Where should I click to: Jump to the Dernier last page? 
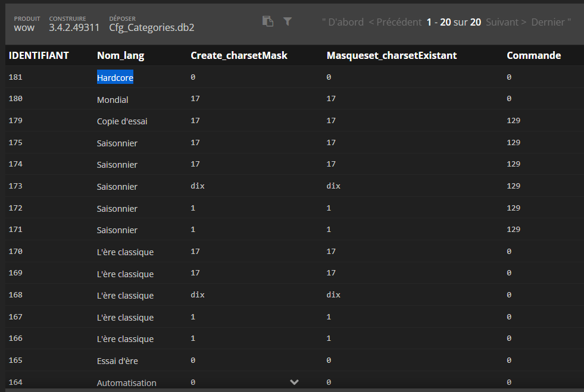pyautogui.click(x=551, y=22)
